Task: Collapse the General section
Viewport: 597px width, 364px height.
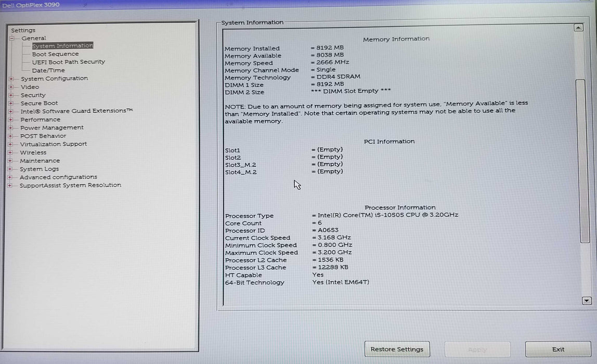Action: coord(12,37)
